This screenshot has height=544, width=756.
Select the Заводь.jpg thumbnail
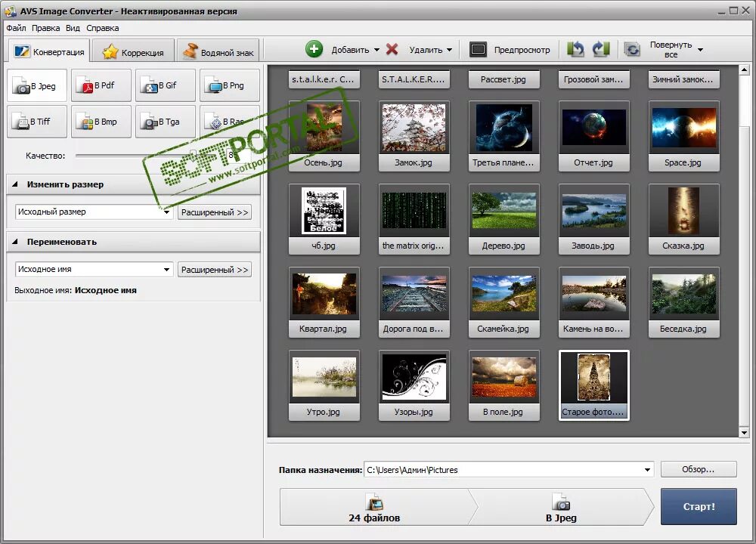click(594, 219)
